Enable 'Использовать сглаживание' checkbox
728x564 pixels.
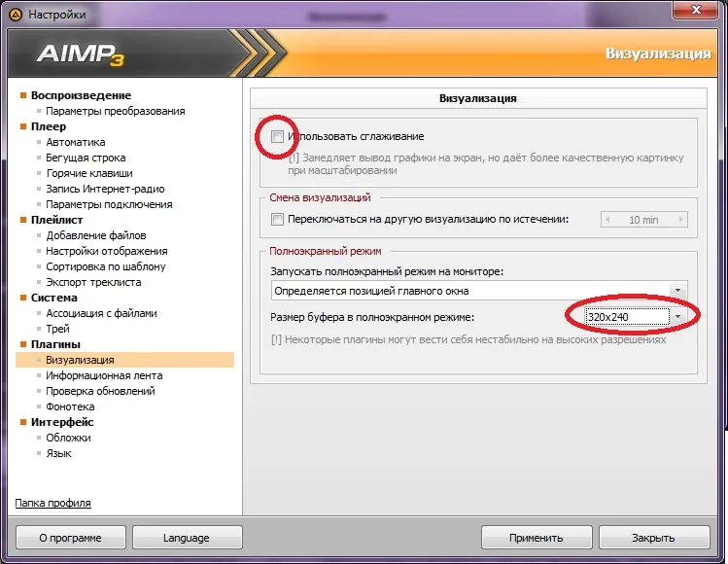coord(277,136)
